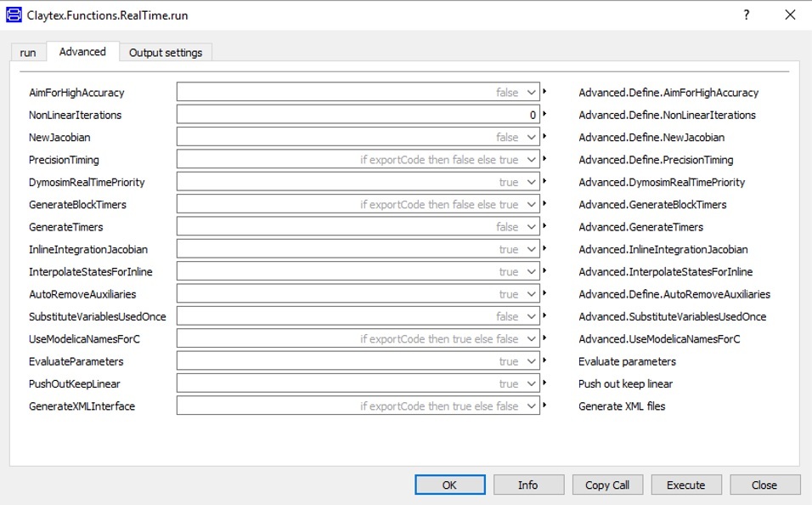Open the arrow menu next to DymosimRealTimePriority
Viewport: 812px width, 505px height.
pos(544,181)
